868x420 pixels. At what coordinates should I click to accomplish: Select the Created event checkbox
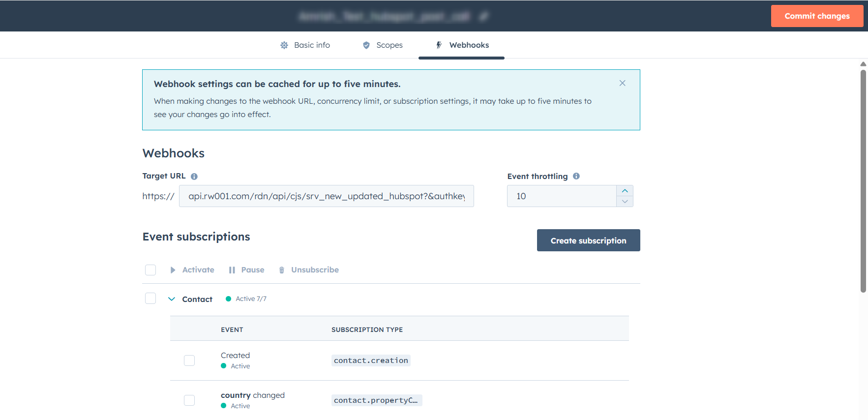coord(189,360)
